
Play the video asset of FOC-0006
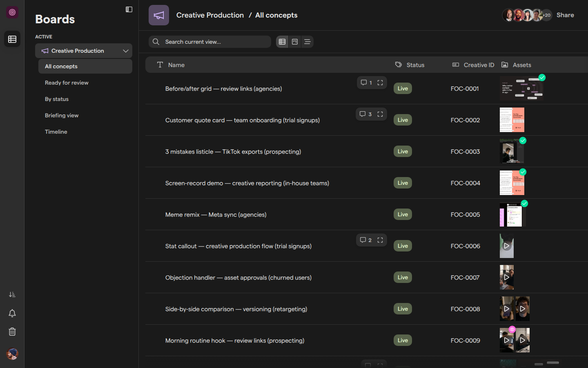507,246
